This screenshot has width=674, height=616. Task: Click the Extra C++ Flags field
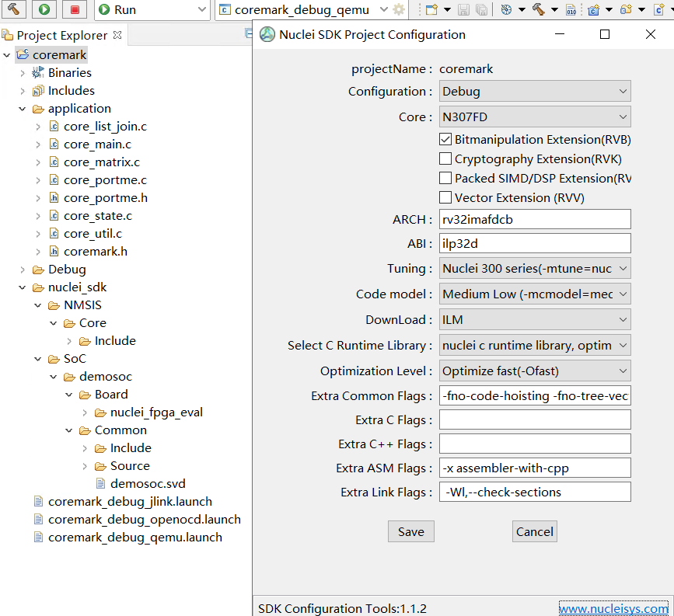(x=535, y=444)
